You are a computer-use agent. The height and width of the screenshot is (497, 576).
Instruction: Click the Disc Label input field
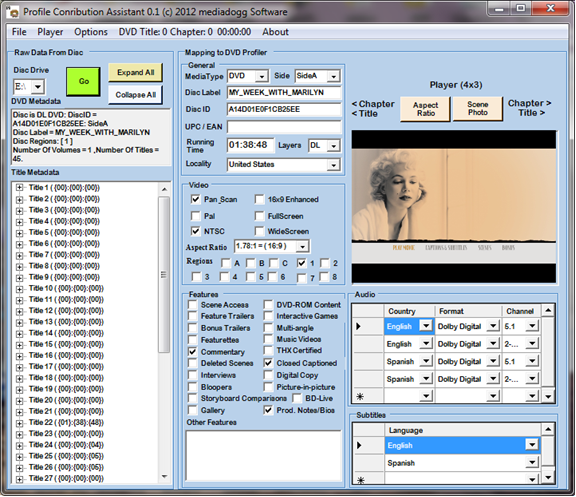click(284, 93)
